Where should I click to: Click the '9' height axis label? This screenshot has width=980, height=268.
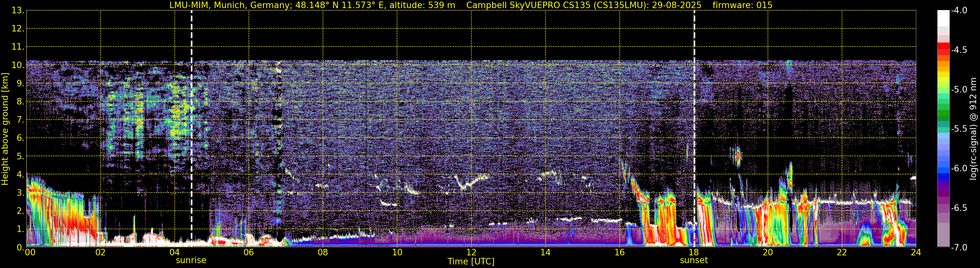pos(20,83)
